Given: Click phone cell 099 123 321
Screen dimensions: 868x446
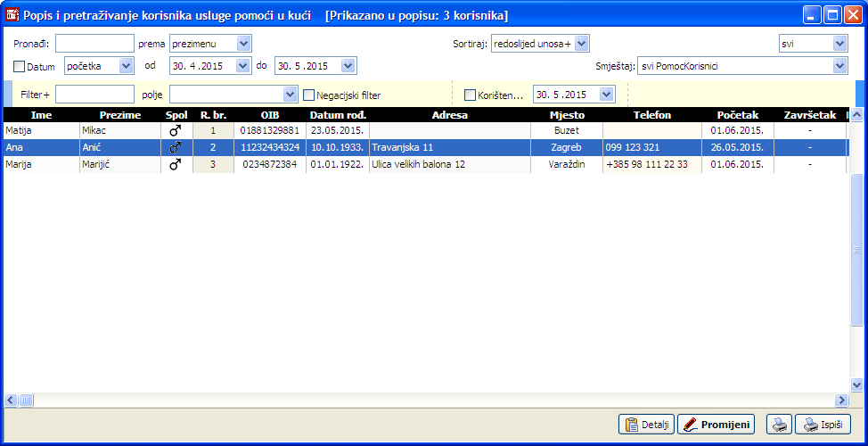Looking at the screenshot, I should pyautogui.click(x=652, y=148).
